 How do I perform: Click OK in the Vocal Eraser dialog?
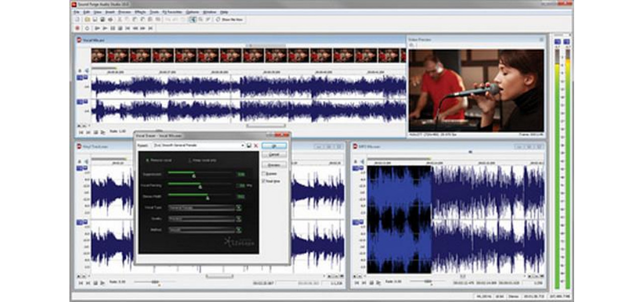274,145
